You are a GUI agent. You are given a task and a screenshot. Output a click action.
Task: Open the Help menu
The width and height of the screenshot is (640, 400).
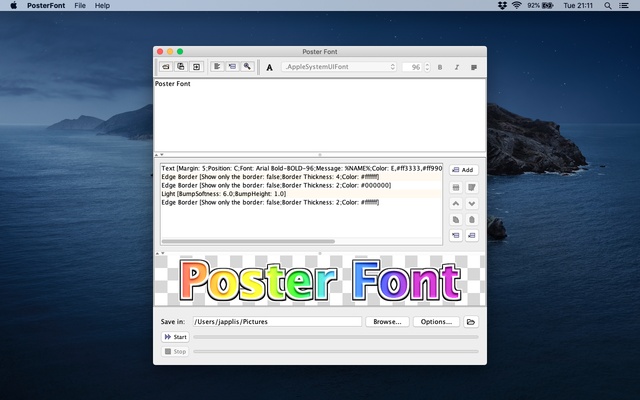click(102, 6)
